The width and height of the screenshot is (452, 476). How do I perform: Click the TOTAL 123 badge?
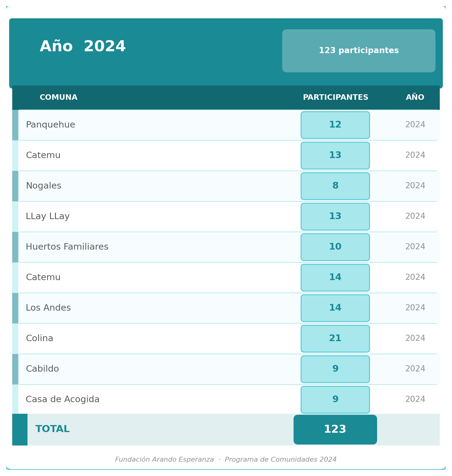coord(335,430)
